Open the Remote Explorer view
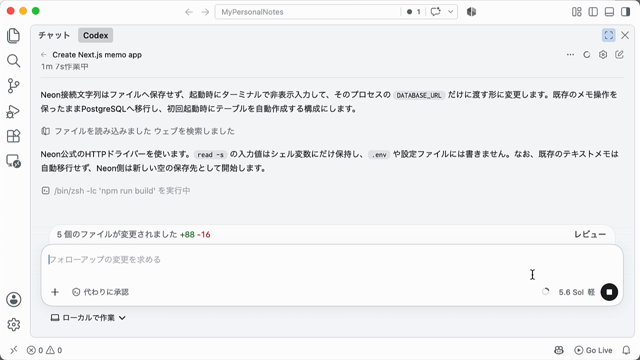 [x=13, y=161]
